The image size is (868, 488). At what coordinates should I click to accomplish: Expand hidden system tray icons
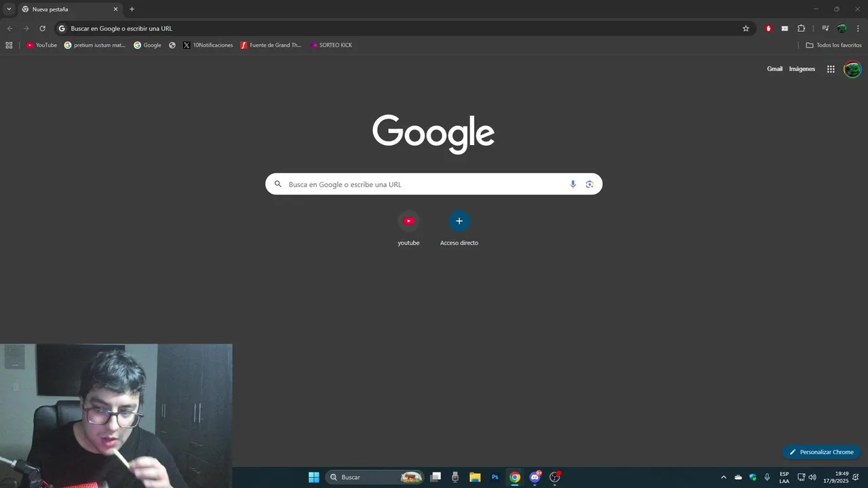pyautogui.click(x=724, y=477)
